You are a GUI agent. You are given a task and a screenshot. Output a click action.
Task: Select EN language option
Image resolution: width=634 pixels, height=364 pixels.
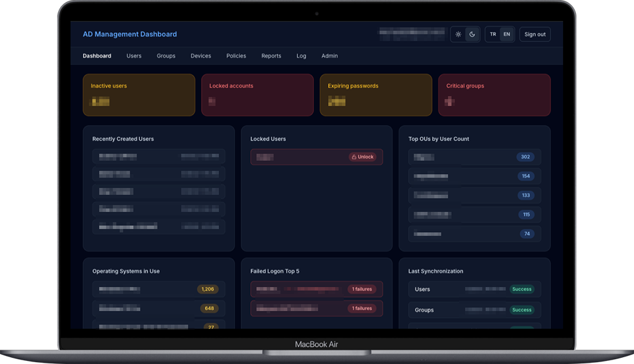tap(506, 35)
